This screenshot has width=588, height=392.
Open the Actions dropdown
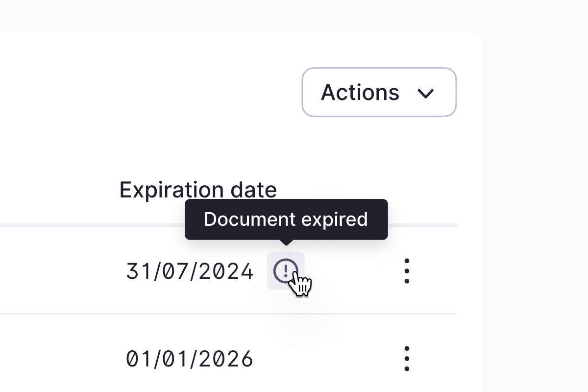pos(379,92)
